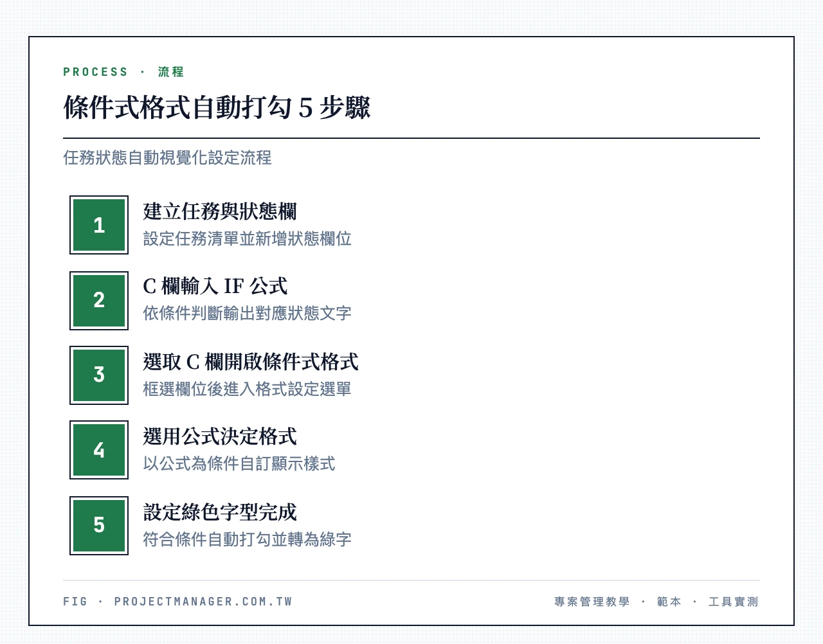Click the step heading "C 欄輸入 IF 公式"

(215, 286)
